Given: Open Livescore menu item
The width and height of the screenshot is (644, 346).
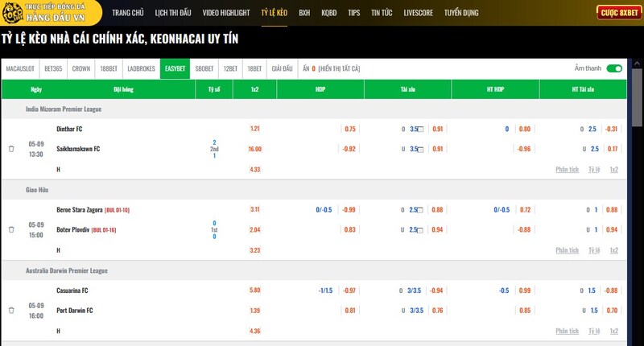Looking at the screenshot, I should click(418, 13).
